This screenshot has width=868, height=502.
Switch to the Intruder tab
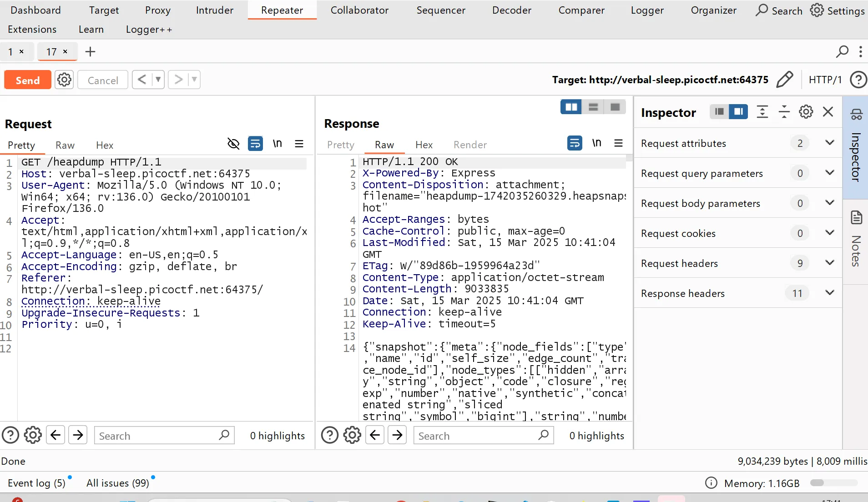[x=214, y=10]
